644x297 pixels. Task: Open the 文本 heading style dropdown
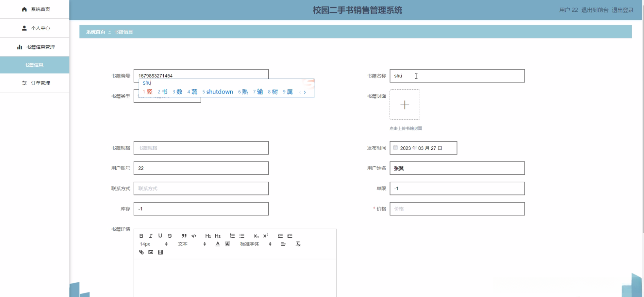click(x=192, y=244)
